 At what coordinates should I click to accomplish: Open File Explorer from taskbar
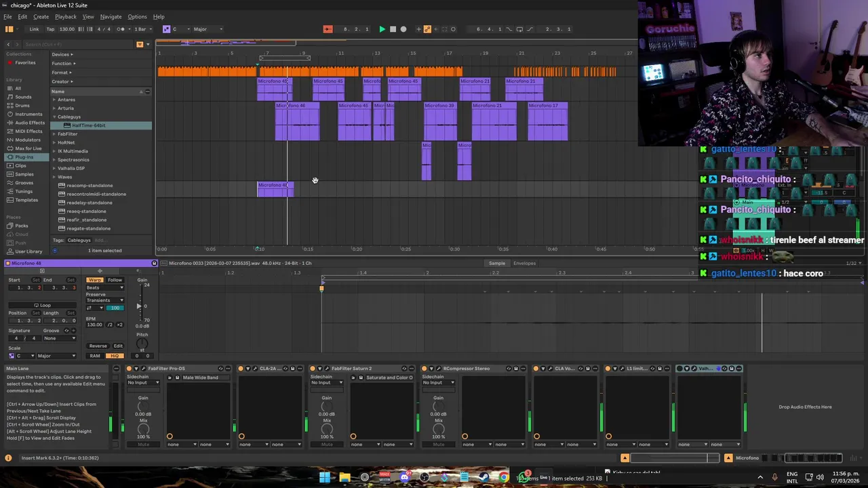point(344,478)
